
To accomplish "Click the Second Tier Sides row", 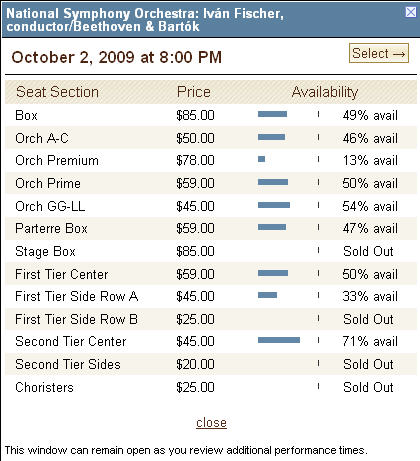I will 211,364.
